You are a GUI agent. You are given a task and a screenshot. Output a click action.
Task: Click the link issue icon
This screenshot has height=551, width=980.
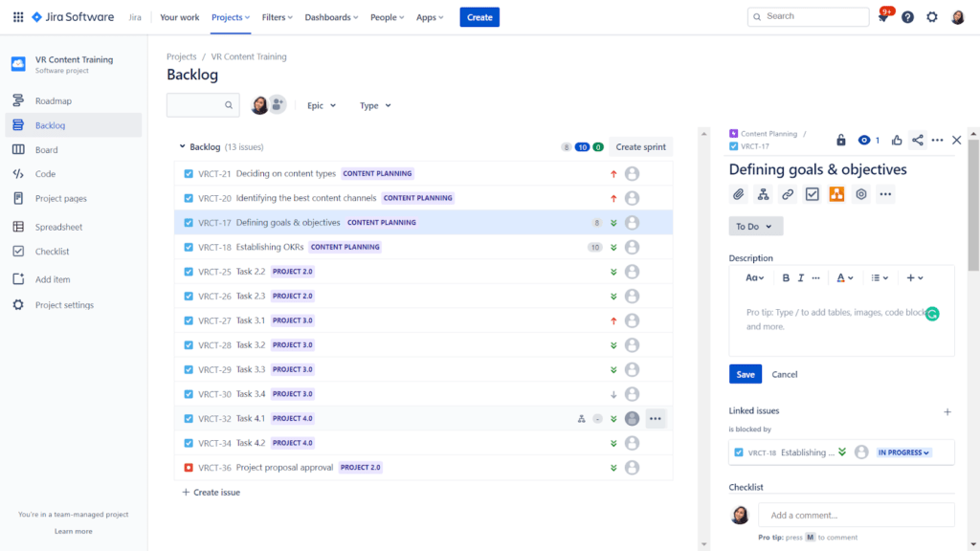(788, 194)
